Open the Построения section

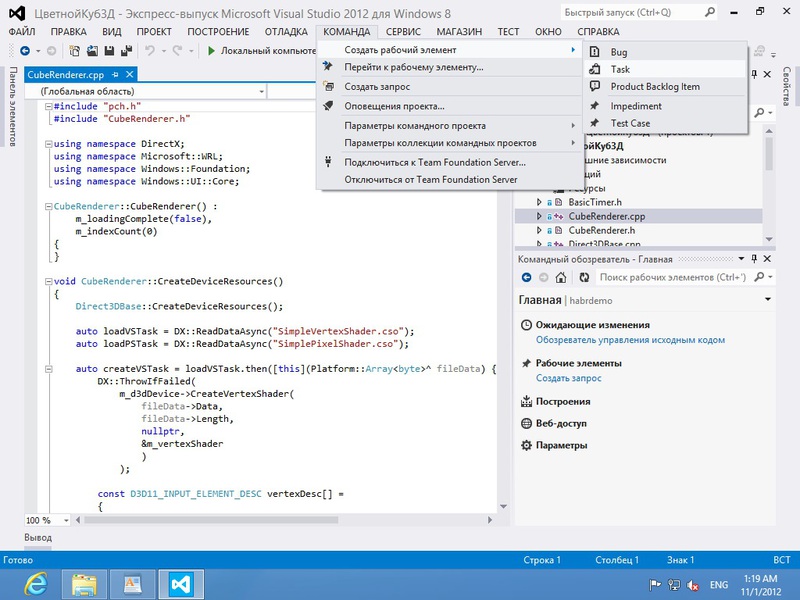563,402
